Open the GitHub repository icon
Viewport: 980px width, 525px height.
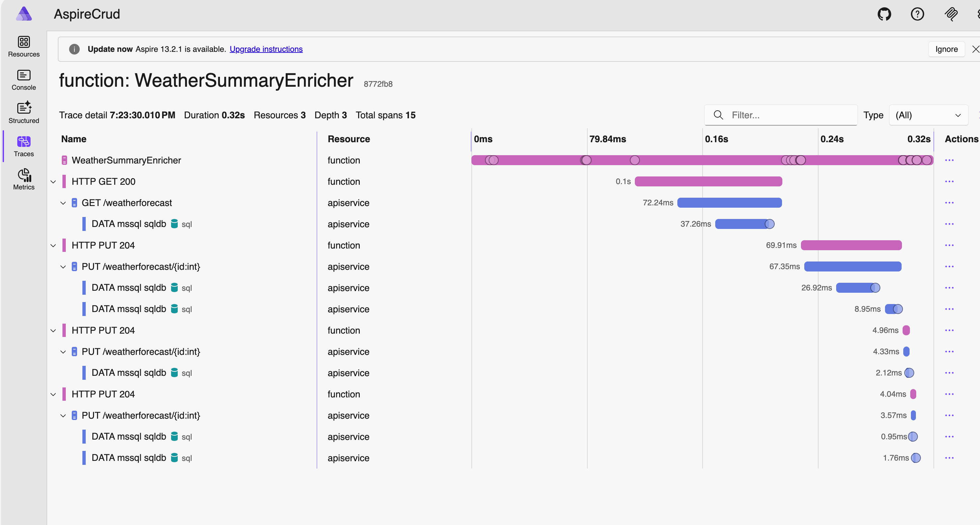(884, 15)
